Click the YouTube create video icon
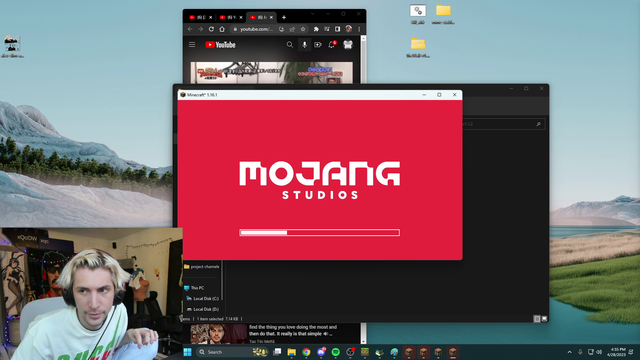The height and width of the screenshot is (360, 640). (318, 44)
